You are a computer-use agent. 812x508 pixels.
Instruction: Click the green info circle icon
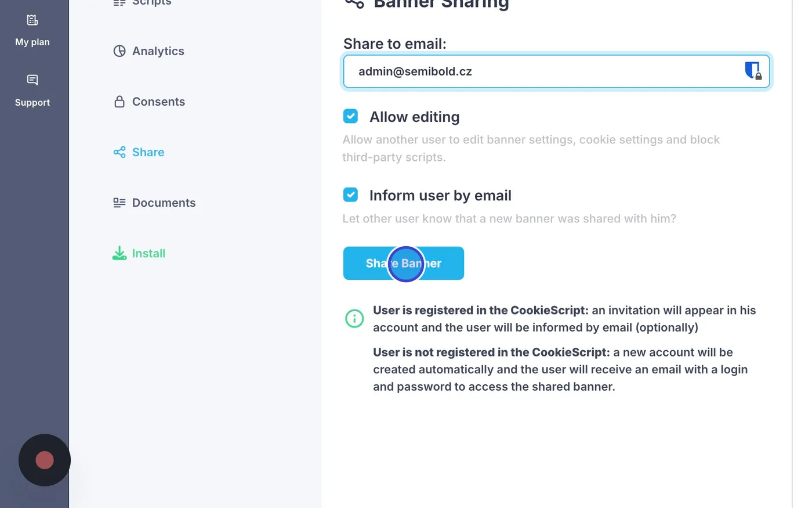coord(354,318)
